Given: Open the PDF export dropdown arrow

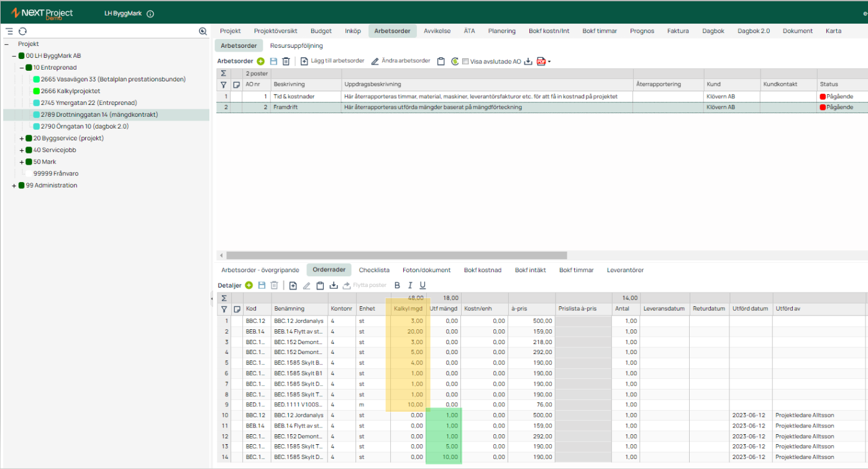Looking at the screenshot, I should tap(549, 61).
